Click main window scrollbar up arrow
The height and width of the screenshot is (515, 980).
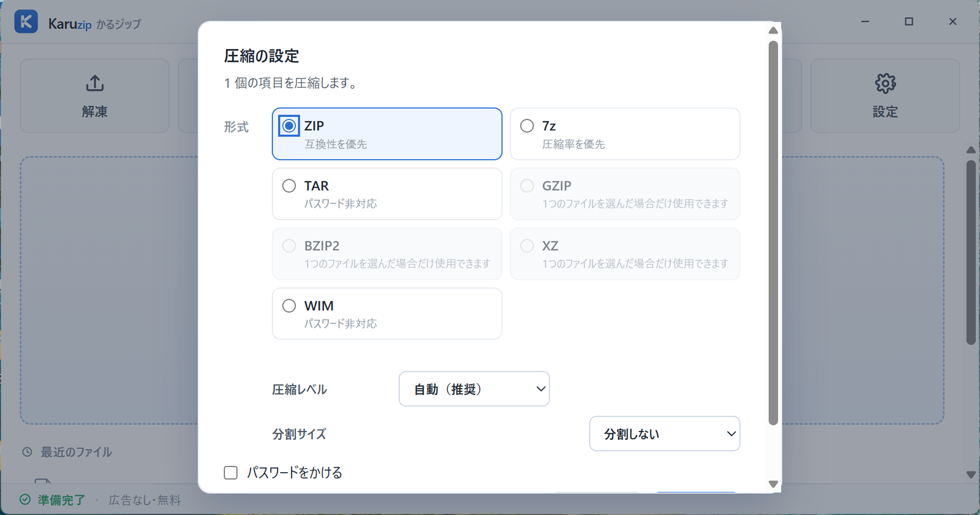pyautogui.click(x=971, y=150)
